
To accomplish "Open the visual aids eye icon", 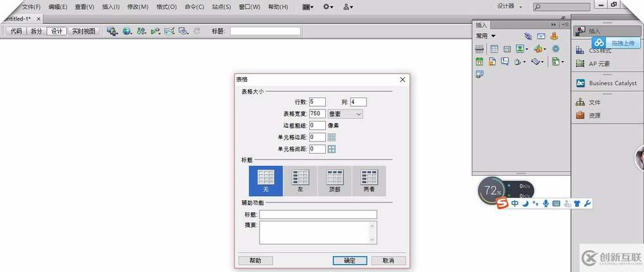I will click(183, 31).
